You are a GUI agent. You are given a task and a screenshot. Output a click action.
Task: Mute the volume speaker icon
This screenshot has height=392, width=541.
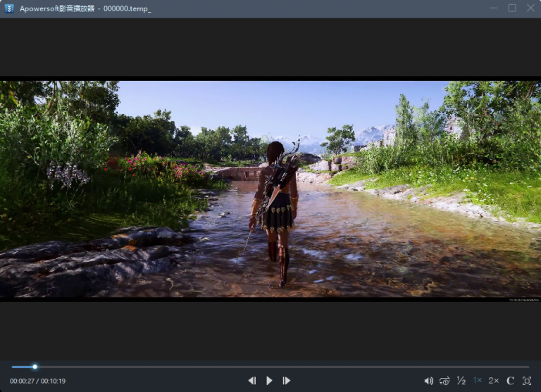click(428, 381)
